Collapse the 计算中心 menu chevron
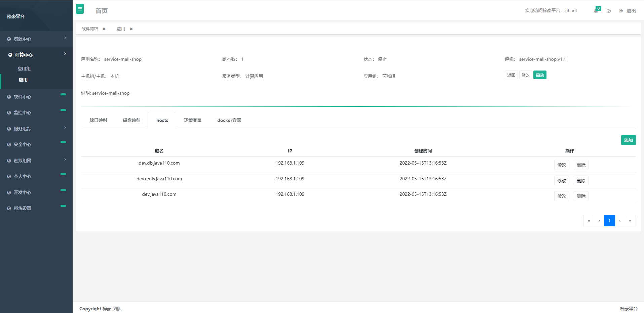Screen dimensions: 644x313 pos(65,54)
